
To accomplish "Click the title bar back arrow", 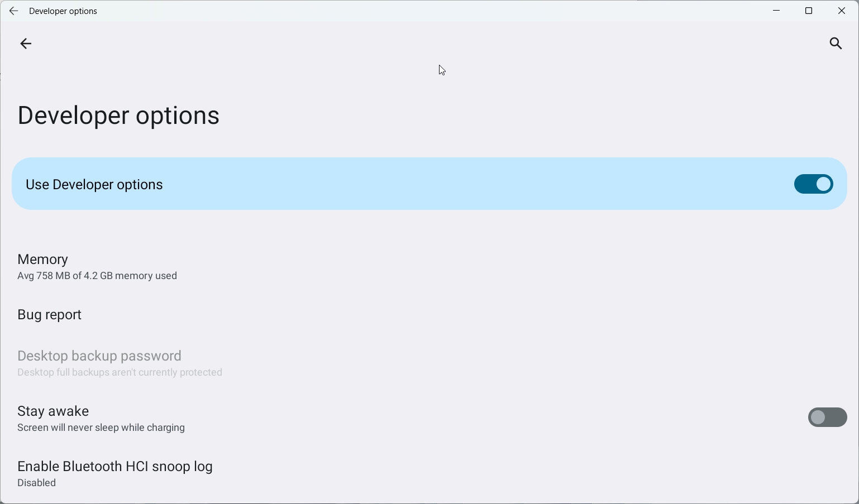I will click(x=13, y=11).
